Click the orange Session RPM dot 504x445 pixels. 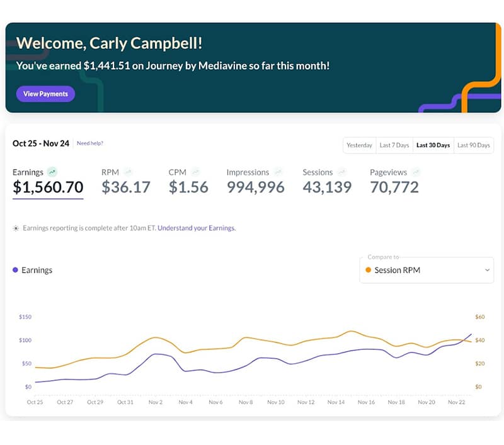pos(369,270)
